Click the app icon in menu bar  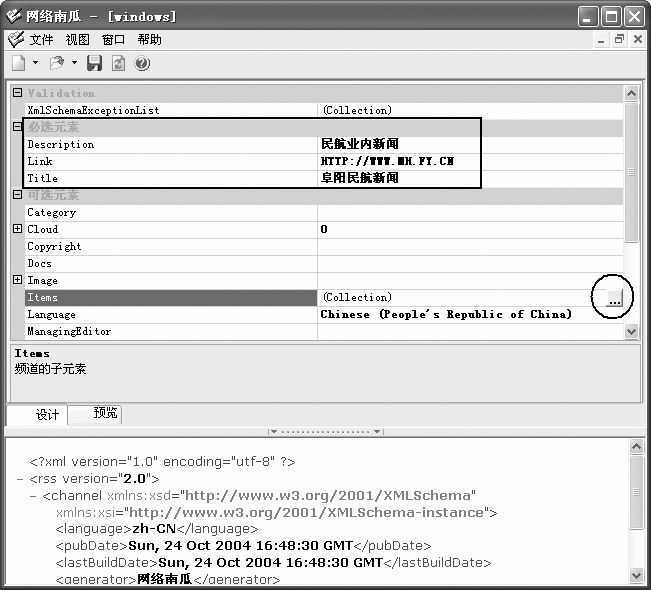pos(15,40)
